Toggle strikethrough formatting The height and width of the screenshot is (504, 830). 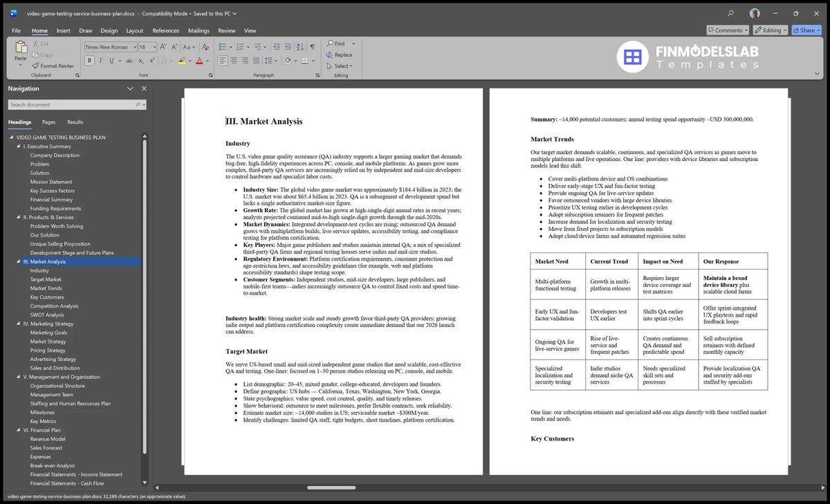coord(129,61)
